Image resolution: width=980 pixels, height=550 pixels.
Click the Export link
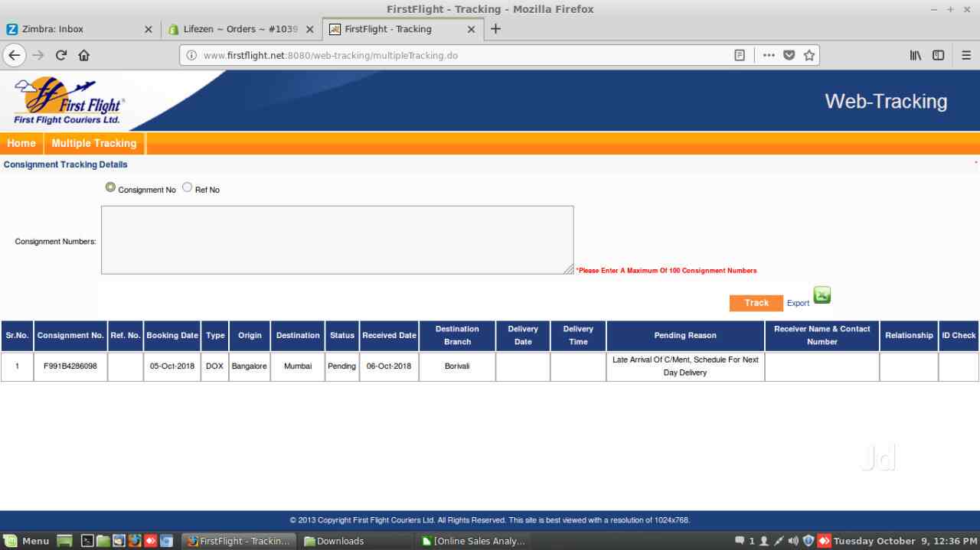point(798,303)
